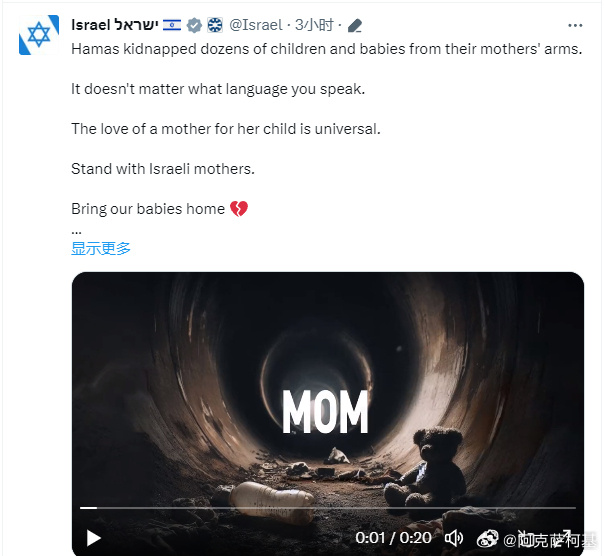Open the three-dot more options menu
The width and height of the screenshot is (604, 556).
[x=575, y=25]
